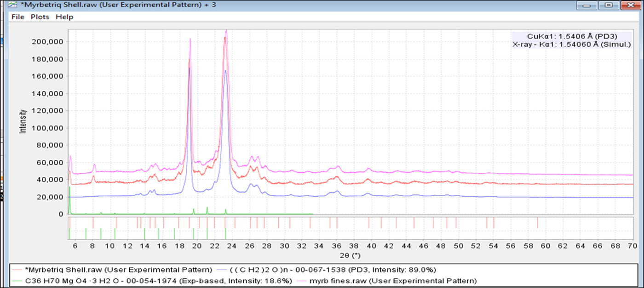Screen dimensions: 644x288
Task: Click the 2θ (°) x-axis label
Action: point(350,255)
